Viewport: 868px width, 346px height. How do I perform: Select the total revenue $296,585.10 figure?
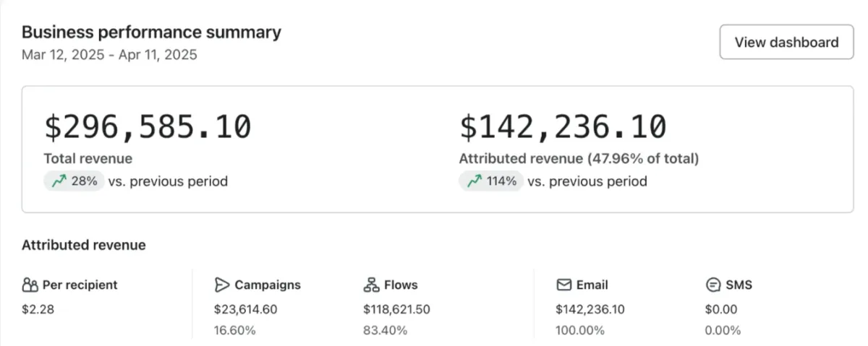point(148,127)
